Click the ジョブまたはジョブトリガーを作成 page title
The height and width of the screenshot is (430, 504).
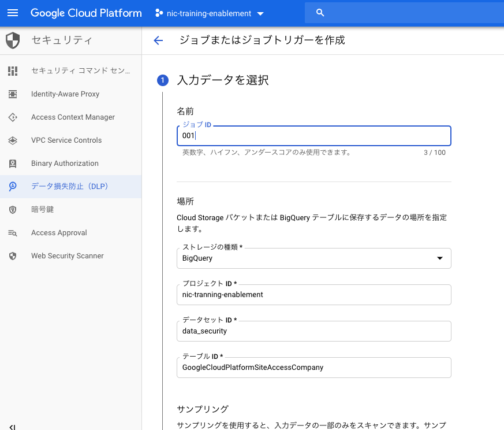(x=262, y=40)
